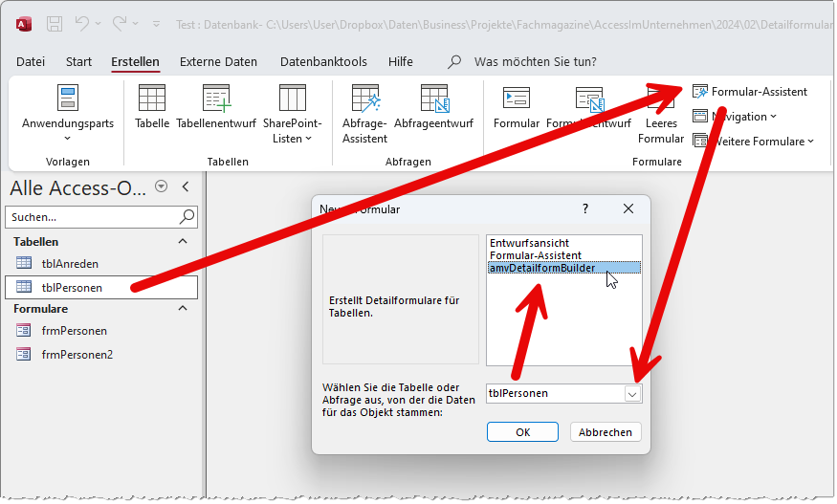The width and height of the screenshot is (837, 504).
Task: Confirm the dialog with OK
Action: click(522, 432)
